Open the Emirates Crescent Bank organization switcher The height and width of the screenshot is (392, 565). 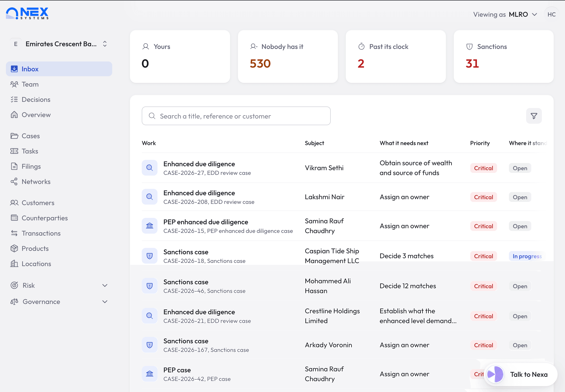[x=59, y=44]
